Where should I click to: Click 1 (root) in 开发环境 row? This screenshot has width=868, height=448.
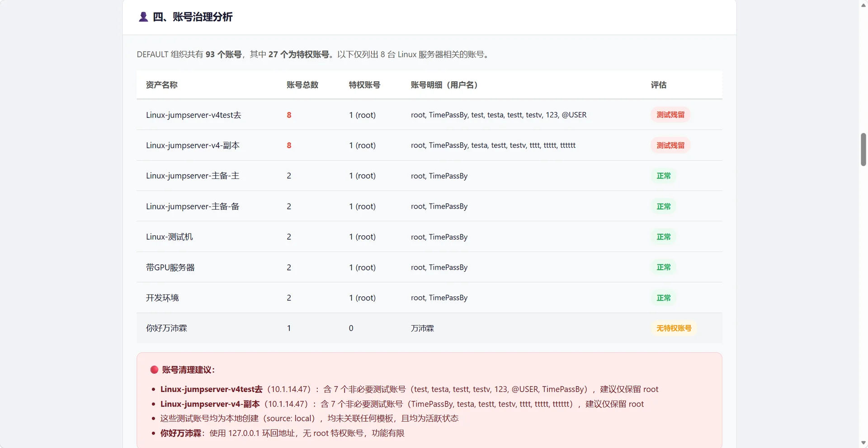point(363,298)
